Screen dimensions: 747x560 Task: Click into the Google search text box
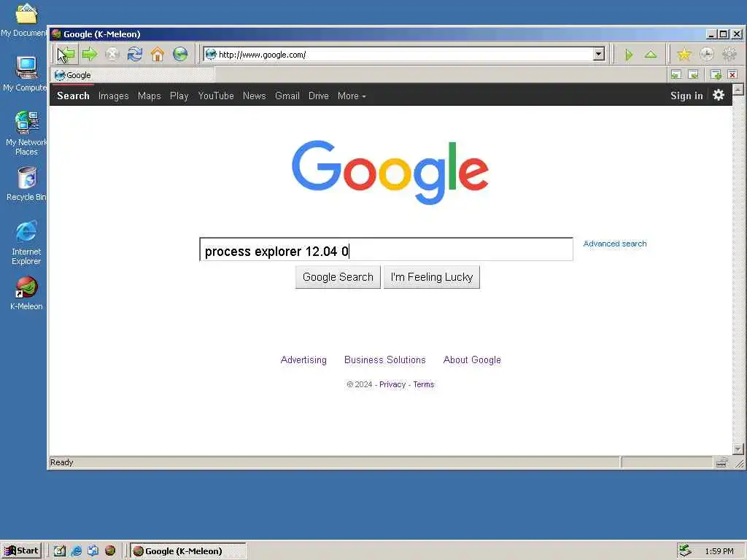pos(387,249)
